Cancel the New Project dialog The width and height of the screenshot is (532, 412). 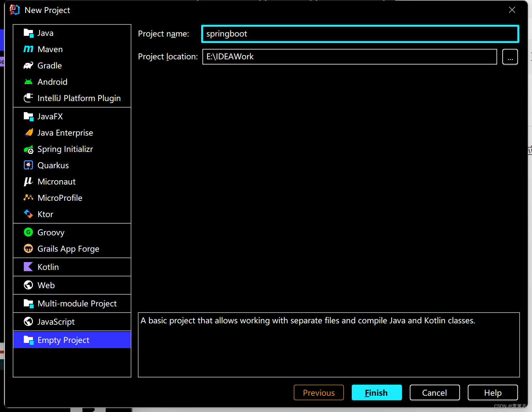pyautogui.click(x=435, y=392)
